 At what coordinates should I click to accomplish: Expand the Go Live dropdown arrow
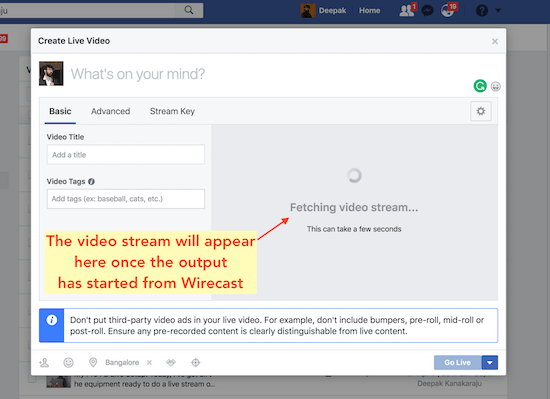coord(490,363)
